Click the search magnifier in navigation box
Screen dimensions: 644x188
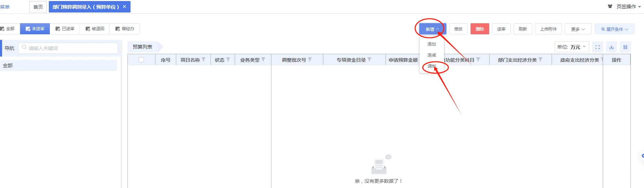coord(24,47)
